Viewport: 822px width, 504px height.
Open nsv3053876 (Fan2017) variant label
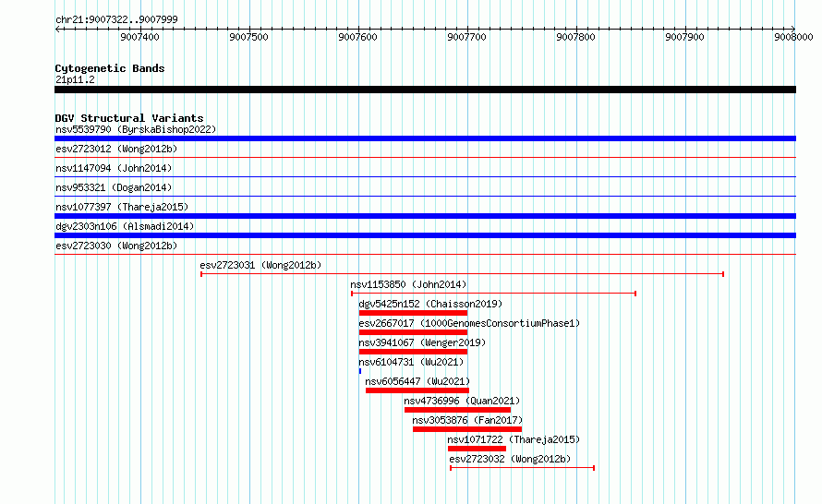(467, 420)
